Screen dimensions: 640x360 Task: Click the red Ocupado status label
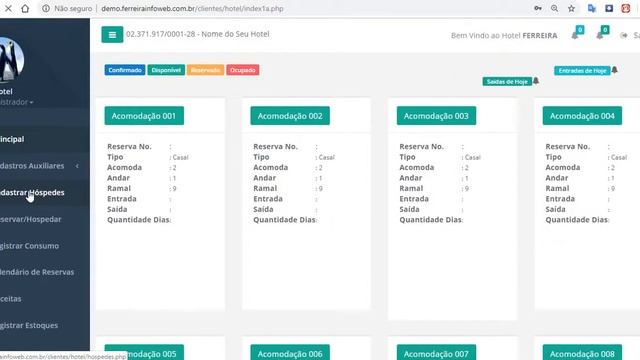pos(243,70)
